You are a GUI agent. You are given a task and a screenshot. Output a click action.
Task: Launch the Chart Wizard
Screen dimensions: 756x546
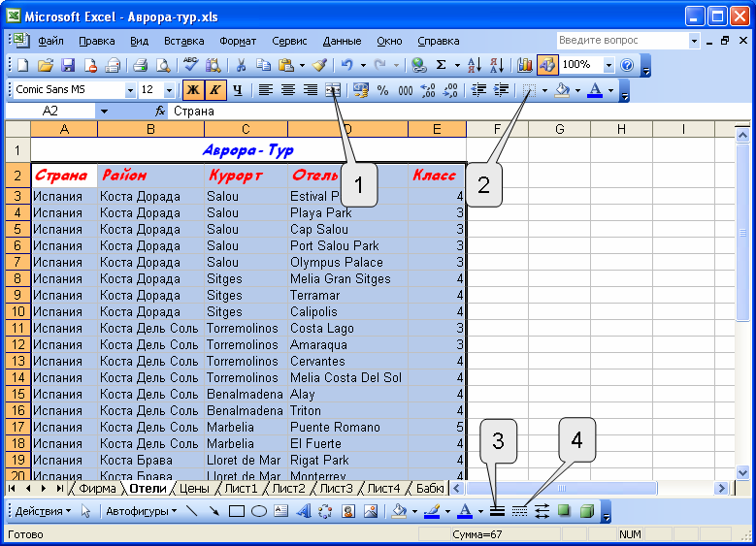(x=524, y=65)
